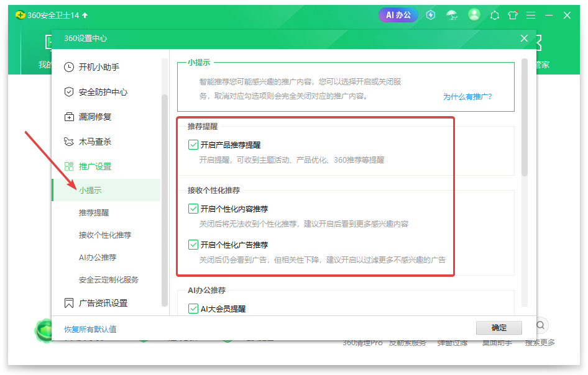588x375 pixels.
Task: Open 木马查杀 via the horse icon
Action: [x=70, y=141]
